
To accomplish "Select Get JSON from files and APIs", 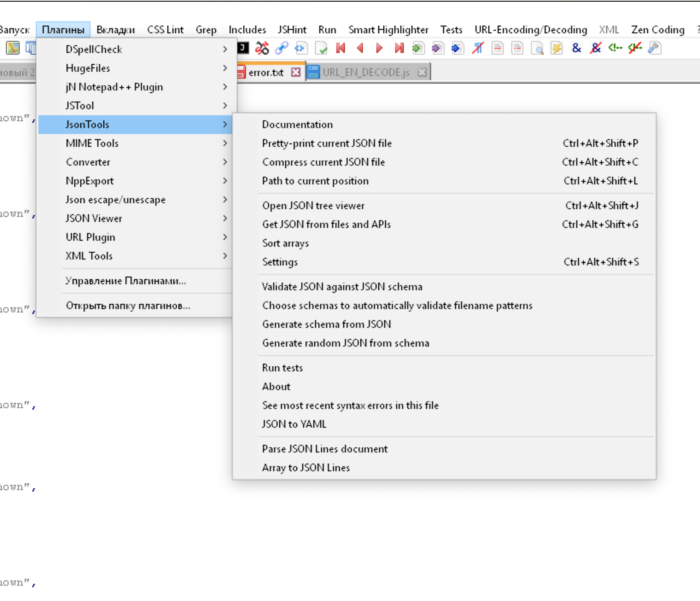I will point(444,225).
